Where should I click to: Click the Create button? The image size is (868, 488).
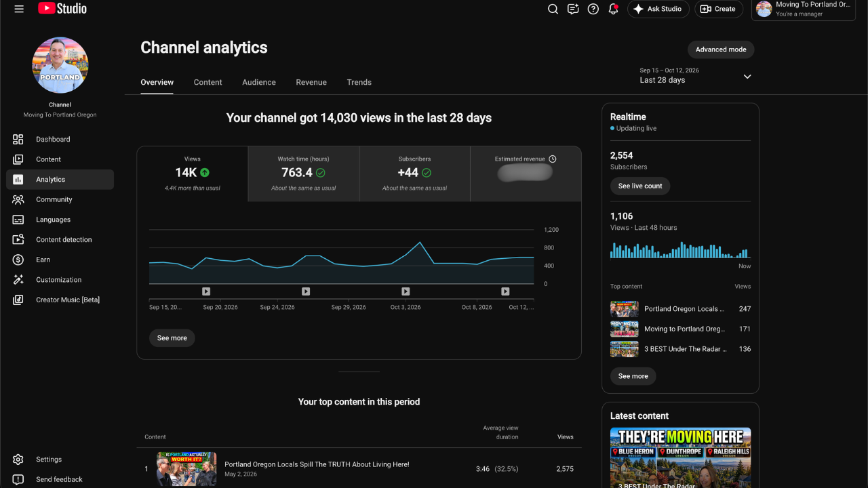click(719, 9)
